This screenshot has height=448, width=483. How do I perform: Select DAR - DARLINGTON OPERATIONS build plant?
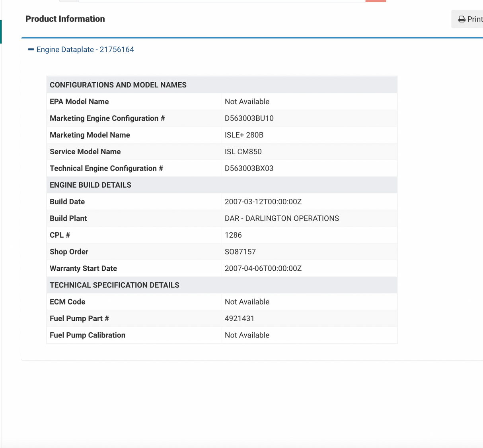click(282, 219)
